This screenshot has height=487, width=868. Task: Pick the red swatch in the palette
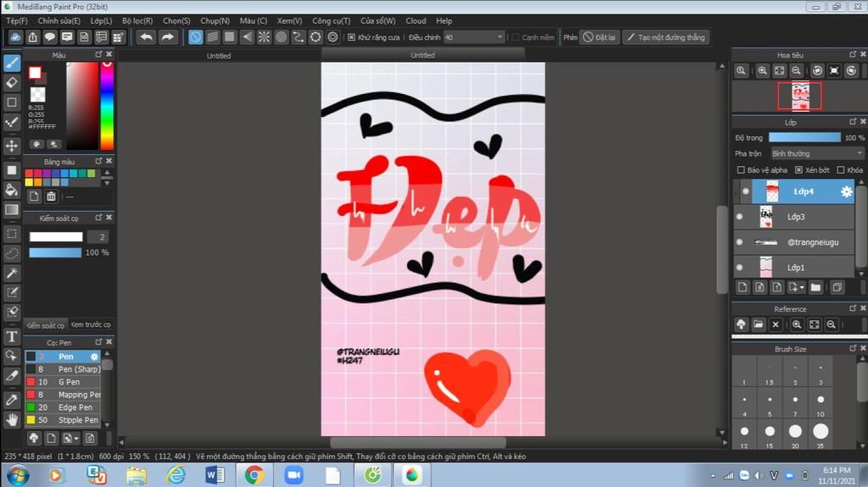click(x=29, y=174)
